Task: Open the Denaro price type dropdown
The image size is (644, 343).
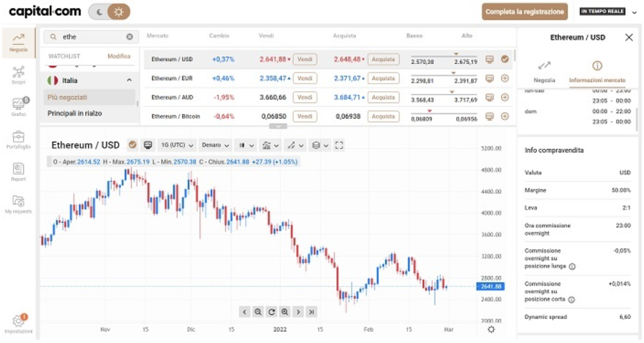Action: click(x=215, y=145)
